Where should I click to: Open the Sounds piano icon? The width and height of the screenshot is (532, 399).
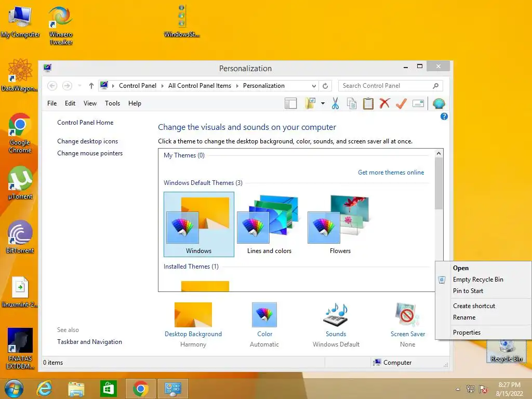[x=336, y=315]
